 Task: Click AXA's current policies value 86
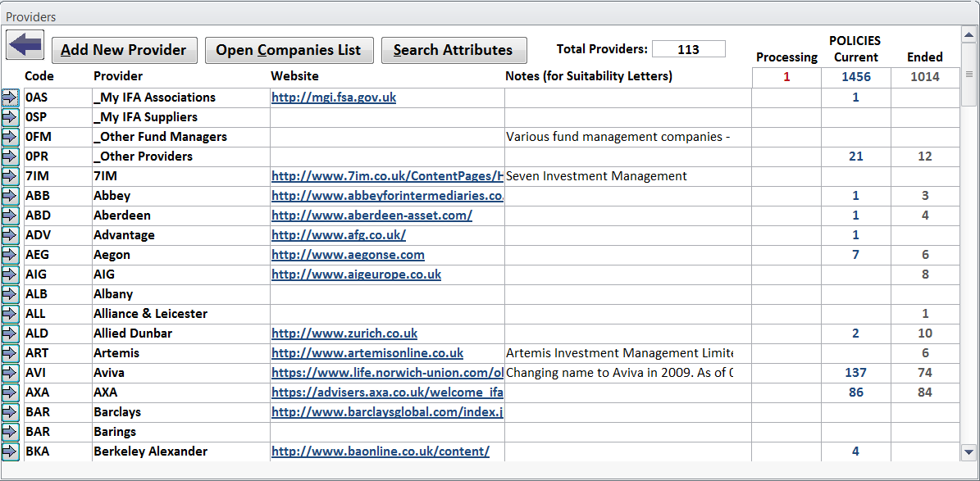[x=855, y=393]
